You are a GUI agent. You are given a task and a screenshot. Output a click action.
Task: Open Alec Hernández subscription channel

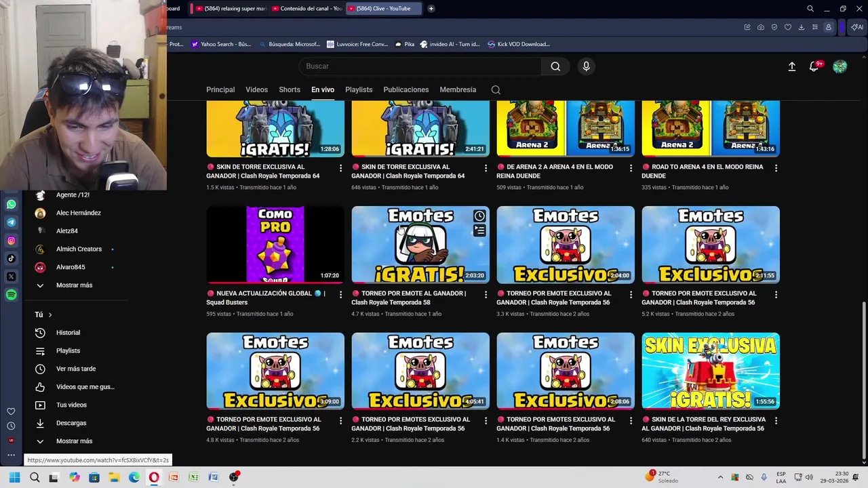click(x=78, y=213)
